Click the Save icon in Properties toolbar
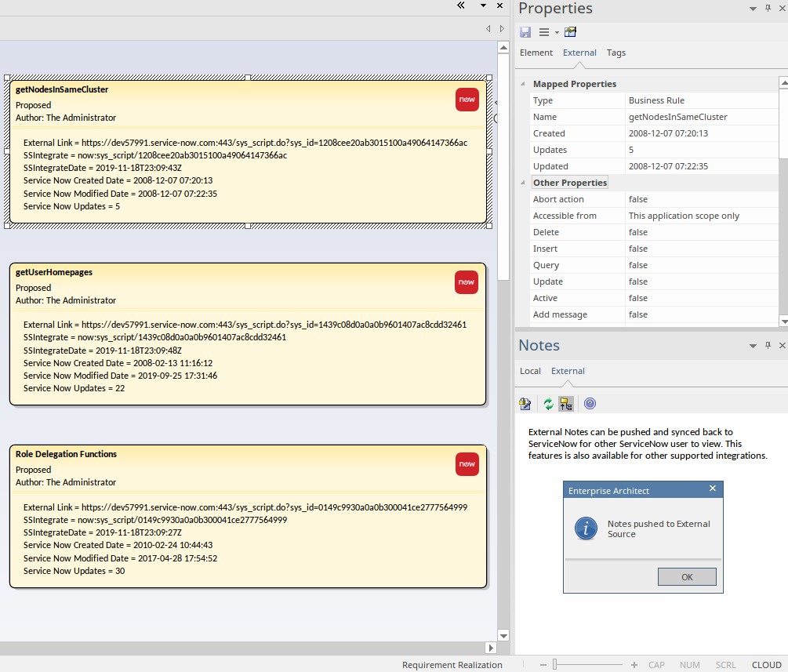The width and height of the screenshot is (788, 672). point(525,32)
